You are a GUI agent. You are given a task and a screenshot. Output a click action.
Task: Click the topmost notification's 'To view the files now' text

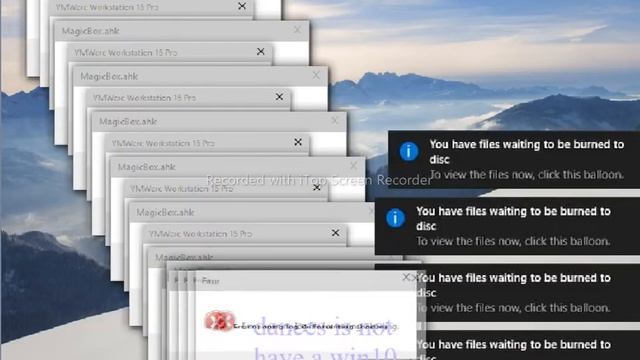(482, 175)
